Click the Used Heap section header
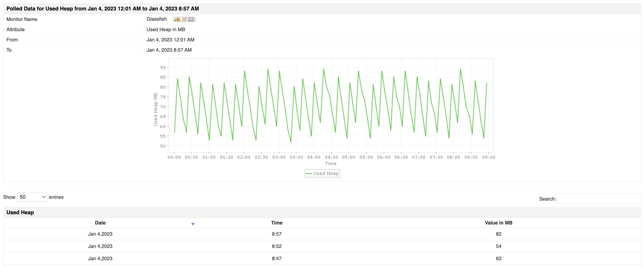The height and width of the screenshot is (267, 644). click(20, 212)
